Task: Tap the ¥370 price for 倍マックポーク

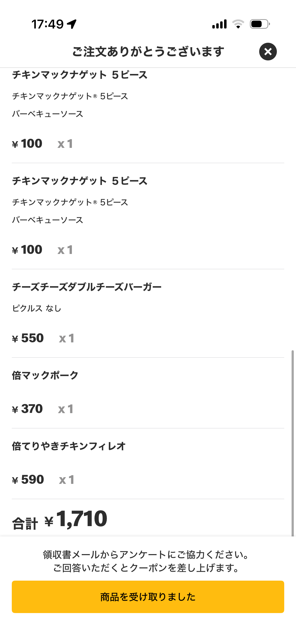Action: (x=27, y=409)
